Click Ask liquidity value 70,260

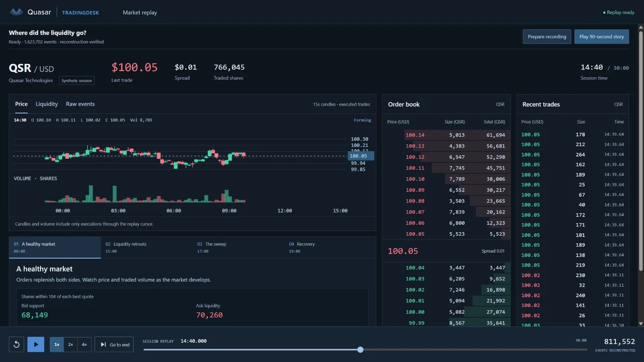point(209,315)
